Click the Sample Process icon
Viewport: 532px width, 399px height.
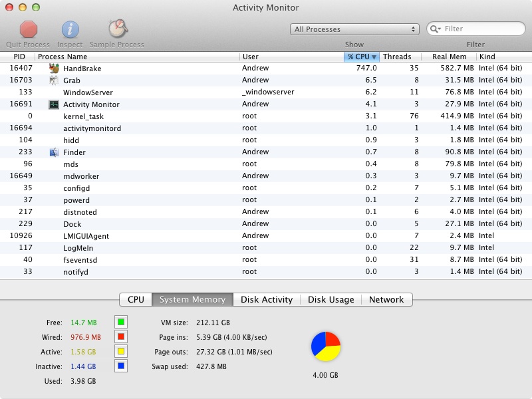tap(118, 29)
